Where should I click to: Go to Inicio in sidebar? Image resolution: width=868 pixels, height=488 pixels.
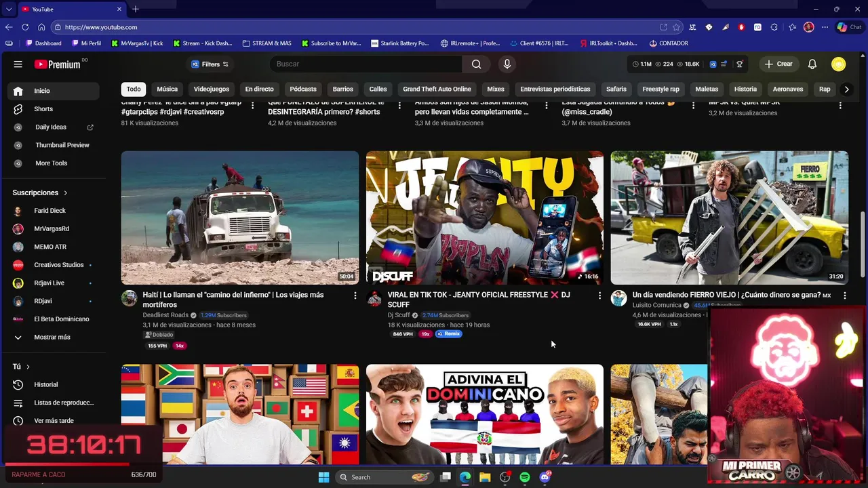tap(53, 91)
